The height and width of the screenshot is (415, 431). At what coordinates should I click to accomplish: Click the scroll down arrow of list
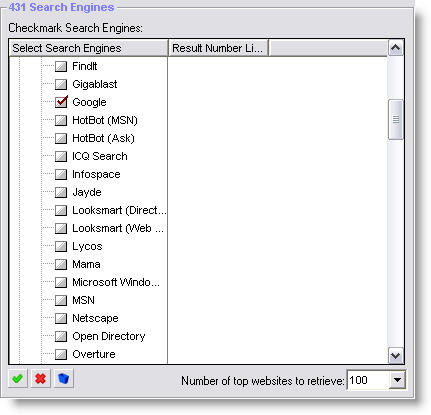(396, 355)
